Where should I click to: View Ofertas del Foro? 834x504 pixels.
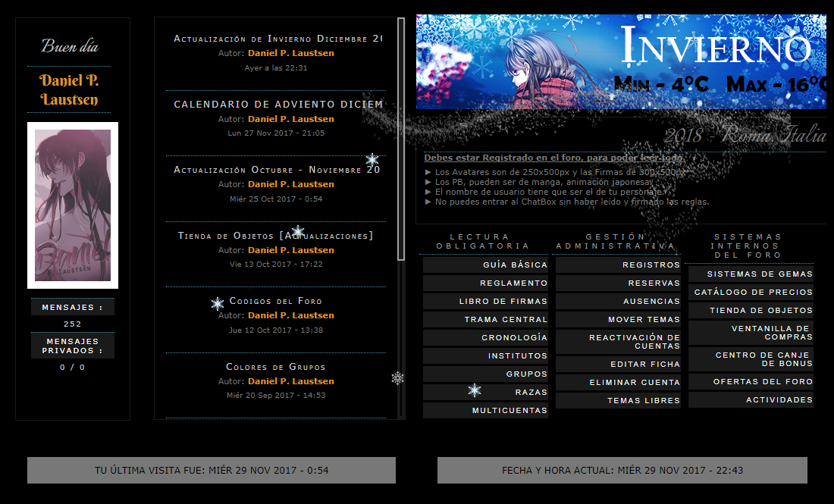point(751,381)
